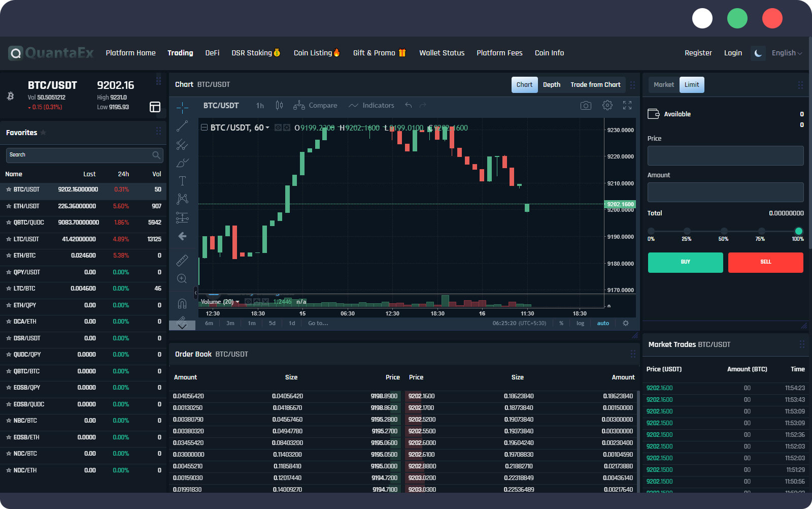Screen dimensions: 812x509
Task: Toggle auto scale on chart
Action: pos(603,323)
